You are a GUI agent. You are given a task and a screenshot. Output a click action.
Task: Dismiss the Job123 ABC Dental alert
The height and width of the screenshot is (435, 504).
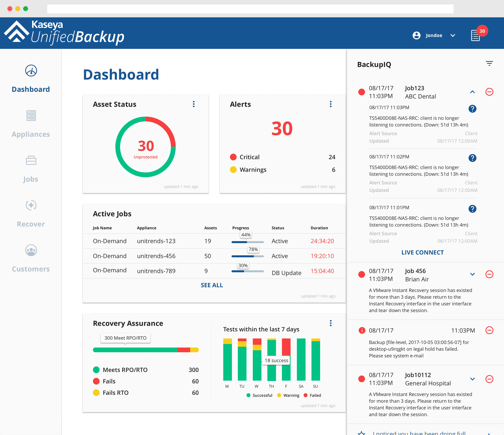click(x=489, y=92)
